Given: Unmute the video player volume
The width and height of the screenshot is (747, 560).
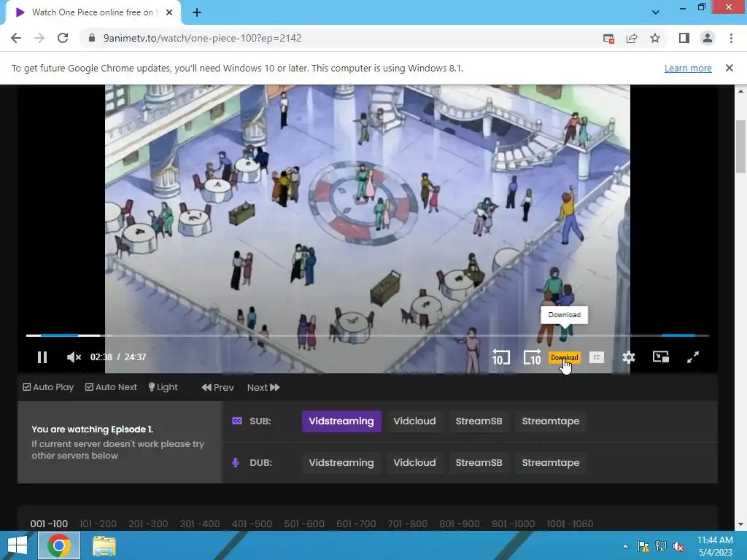Looking at the screenshot, I should pyautogui.click(x=74, y=357).
